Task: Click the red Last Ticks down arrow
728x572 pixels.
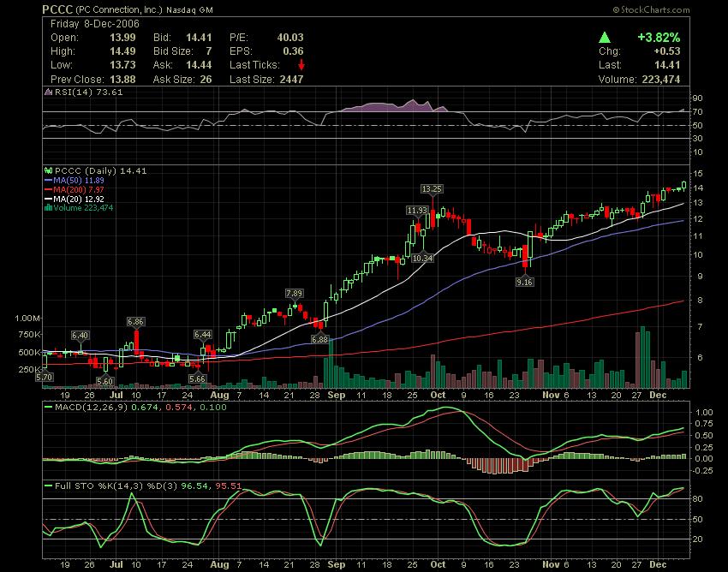Action: pos(301,64)
